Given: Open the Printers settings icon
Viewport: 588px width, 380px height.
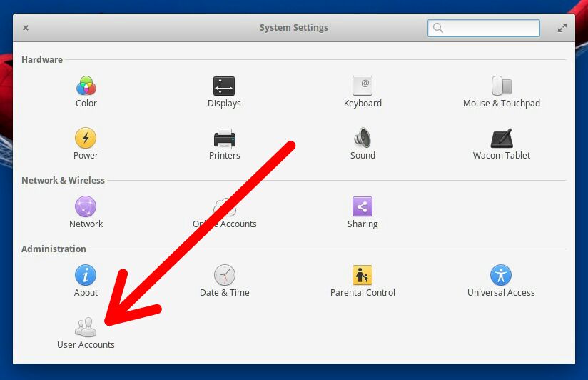Looking at the screenshot, I should pyautogui.click(x=224, y=139).
